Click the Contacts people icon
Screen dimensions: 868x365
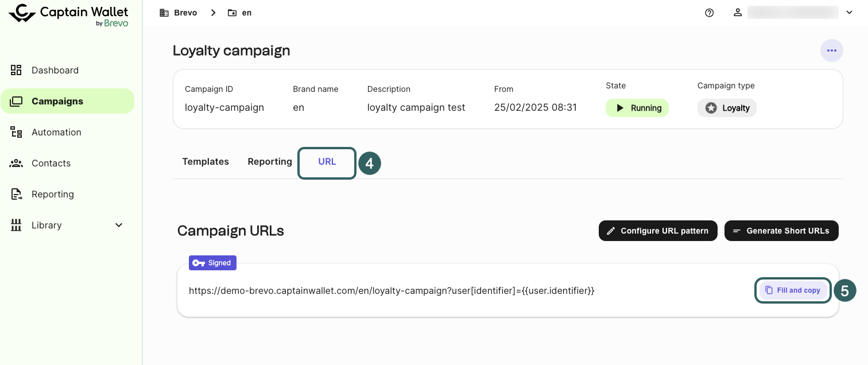tap(16, 163)
